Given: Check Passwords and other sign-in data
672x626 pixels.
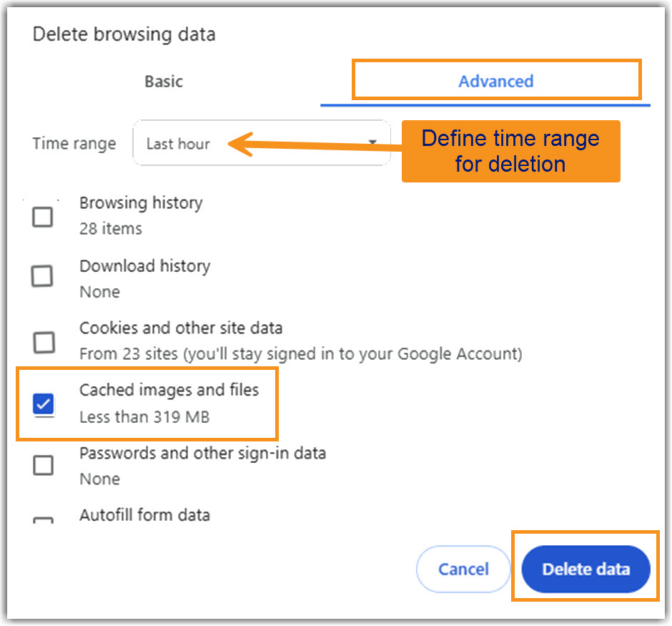Looking at the screenshot, I should (x=43, y=465).
